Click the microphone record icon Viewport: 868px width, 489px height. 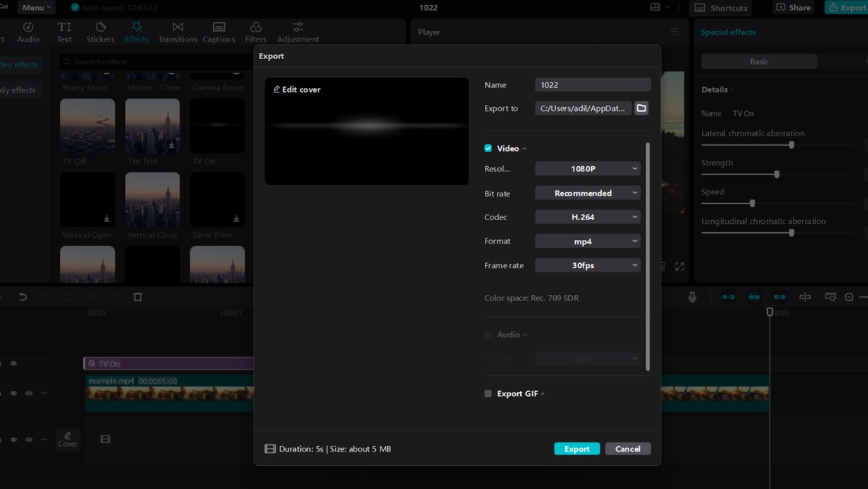[692, 297]
